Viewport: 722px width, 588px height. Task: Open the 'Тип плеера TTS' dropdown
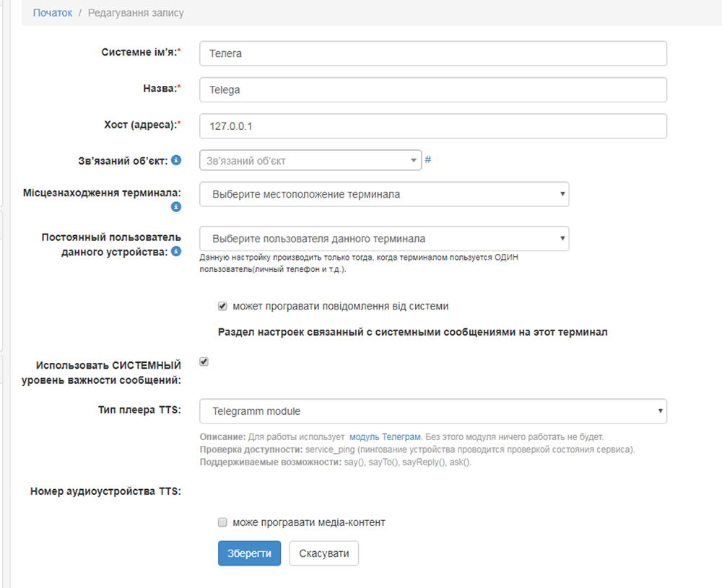(433, 410)
